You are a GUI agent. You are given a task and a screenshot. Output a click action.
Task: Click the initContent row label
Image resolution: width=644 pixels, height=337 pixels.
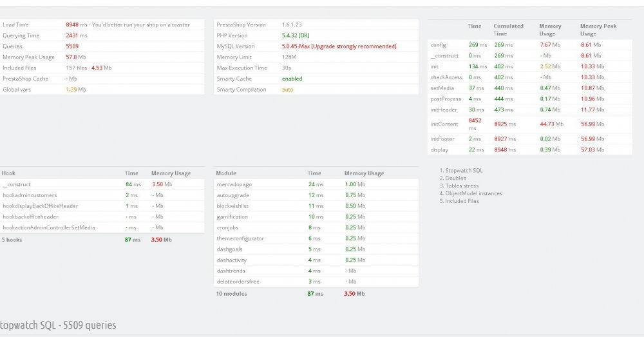click(x=443, y=124)
